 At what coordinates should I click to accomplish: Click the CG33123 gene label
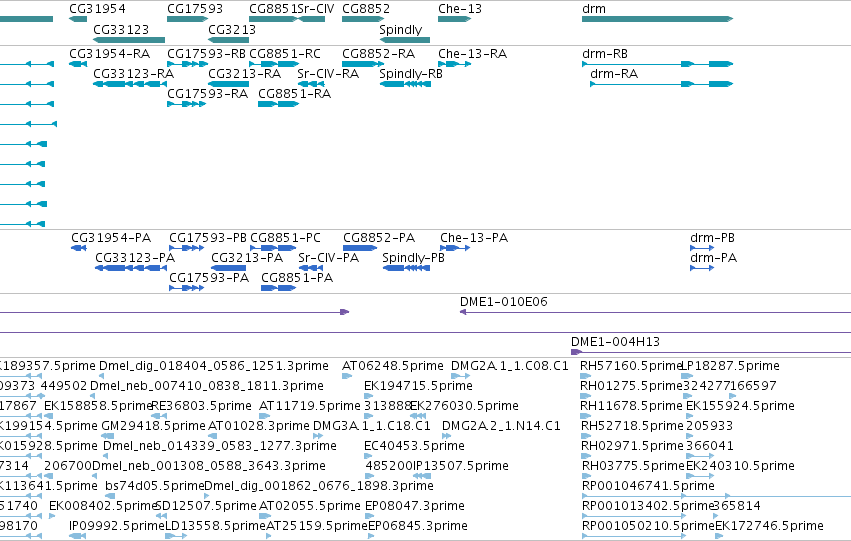120,29
